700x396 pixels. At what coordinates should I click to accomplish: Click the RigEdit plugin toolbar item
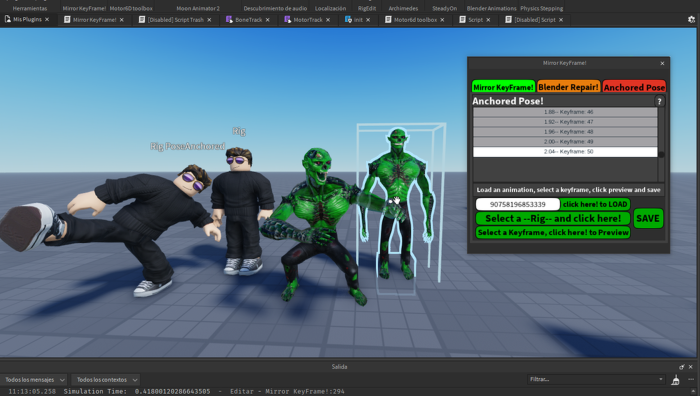click(367, 8)
